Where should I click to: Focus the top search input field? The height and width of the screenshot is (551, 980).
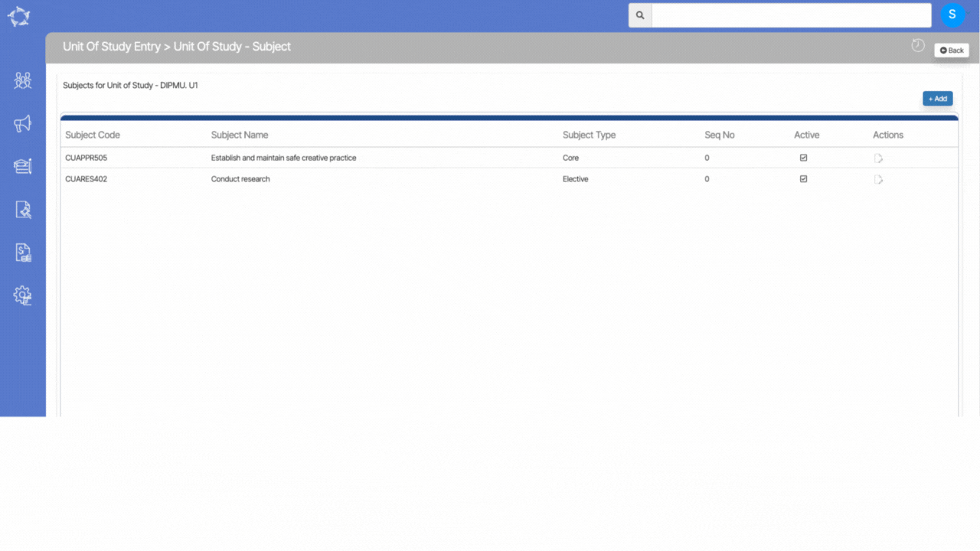click(x=791, y=15)
